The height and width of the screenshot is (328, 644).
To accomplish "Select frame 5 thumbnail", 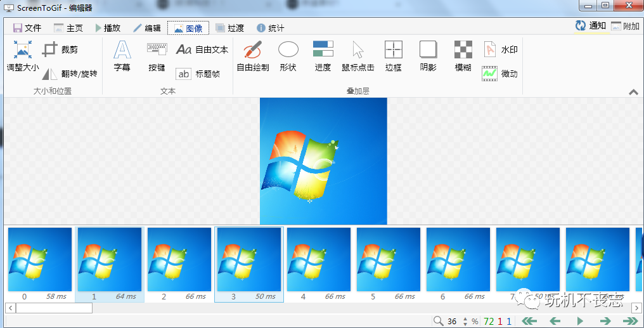I will 389,265.
